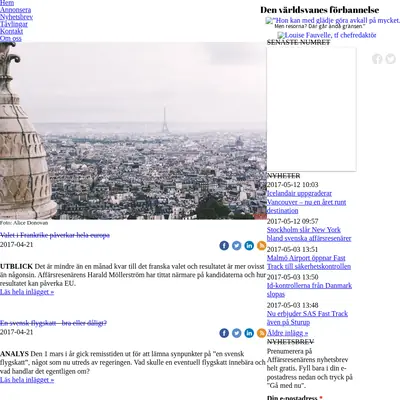Open Malmö Airport Fast Track news
The image size is (400, 400).
click(309, 262)
